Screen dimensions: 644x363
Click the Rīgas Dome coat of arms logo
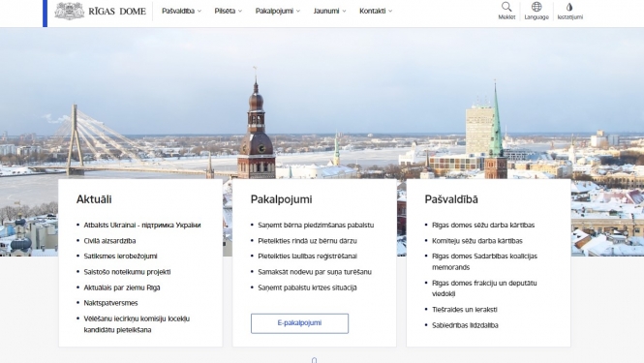tap(70, 11)
